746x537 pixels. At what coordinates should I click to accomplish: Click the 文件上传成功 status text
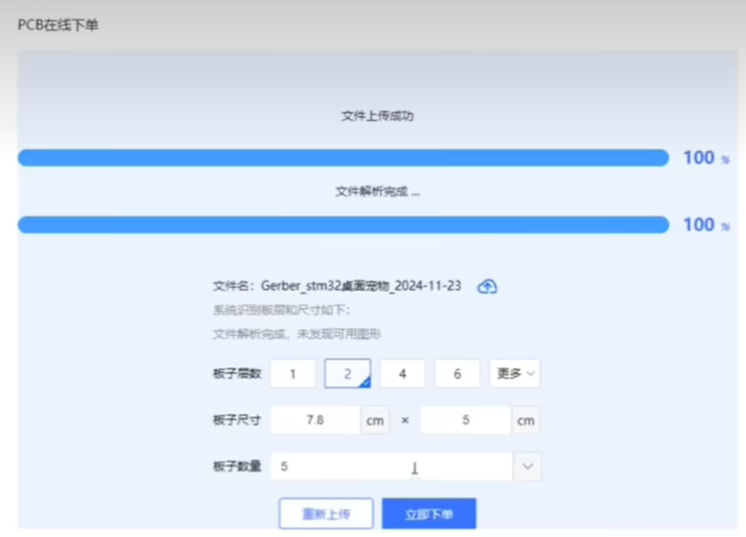(377, 116)
